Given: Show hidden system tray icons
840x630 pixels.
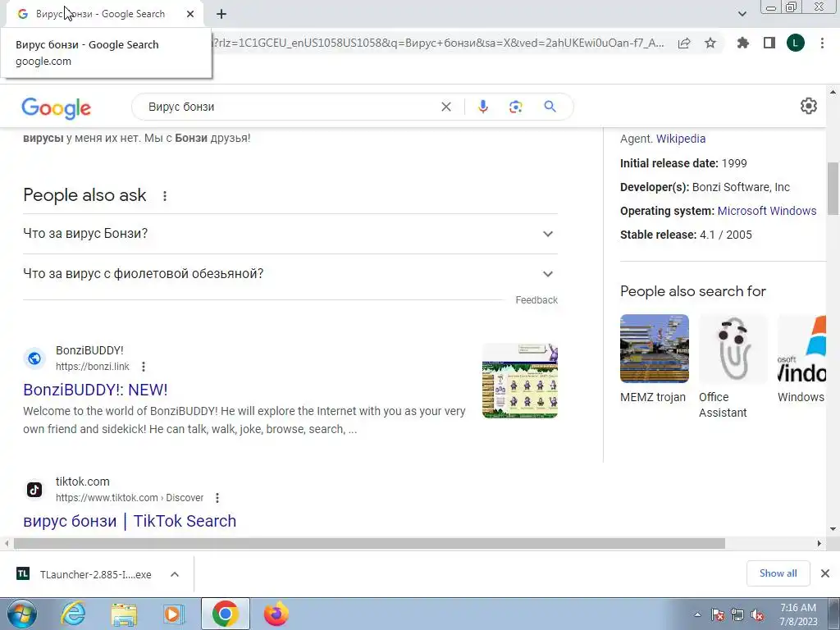Looking at the screenshot, I should 697,614.
